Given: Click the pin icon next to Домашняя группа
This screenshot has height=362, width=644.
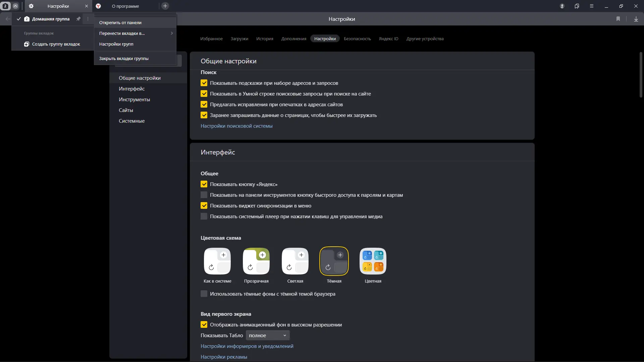Looking at the screenshot, I should tap(78, 19).
